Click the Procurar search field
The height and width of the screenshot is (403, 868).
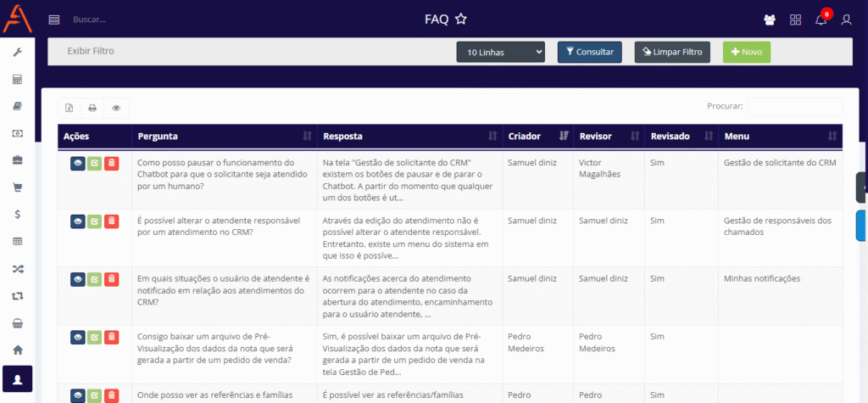(794, 107)
